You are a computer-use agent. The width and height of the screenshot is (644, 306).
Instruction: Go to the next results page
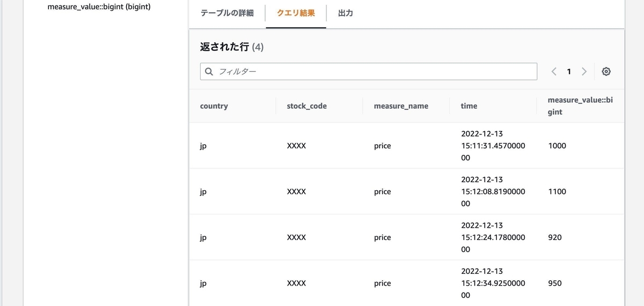[584, 71]
